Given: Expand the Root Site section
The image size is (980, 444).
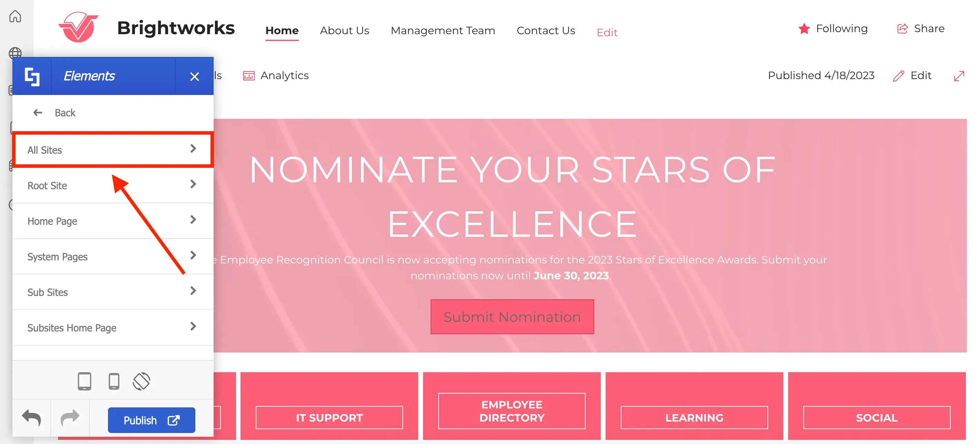Looking at the screenshot, I should tap(113, 185).
